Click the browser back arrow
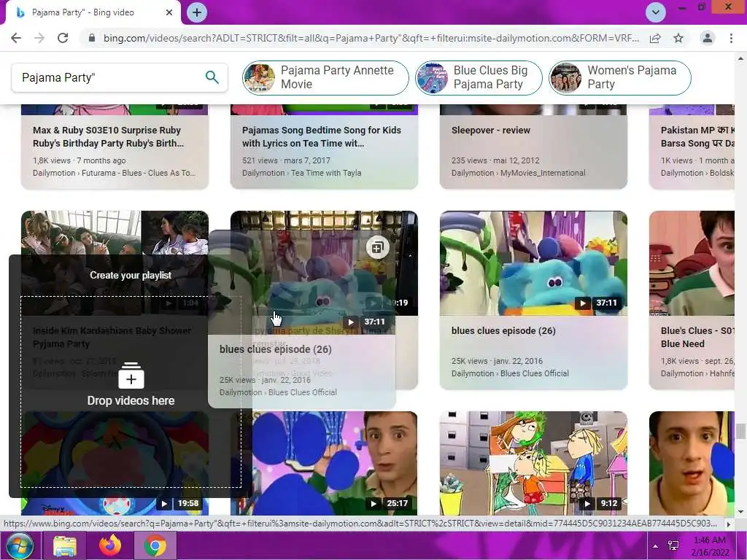The width and height of the screenshot is (747, 560). click(16, 38)
